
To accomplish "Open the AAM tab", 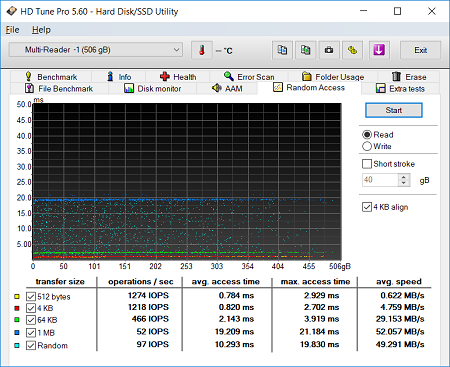I will click(x=227, y=89).
